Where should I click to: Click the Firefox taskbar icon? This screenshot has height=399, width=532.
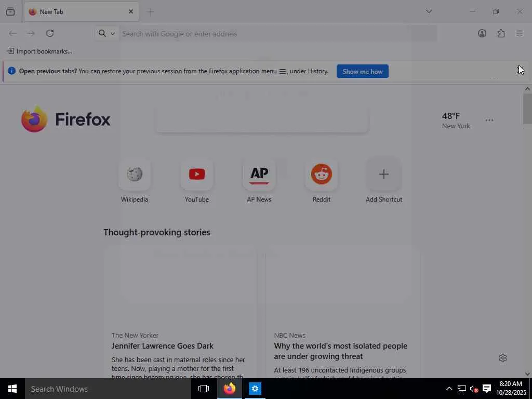click(230, 389)
